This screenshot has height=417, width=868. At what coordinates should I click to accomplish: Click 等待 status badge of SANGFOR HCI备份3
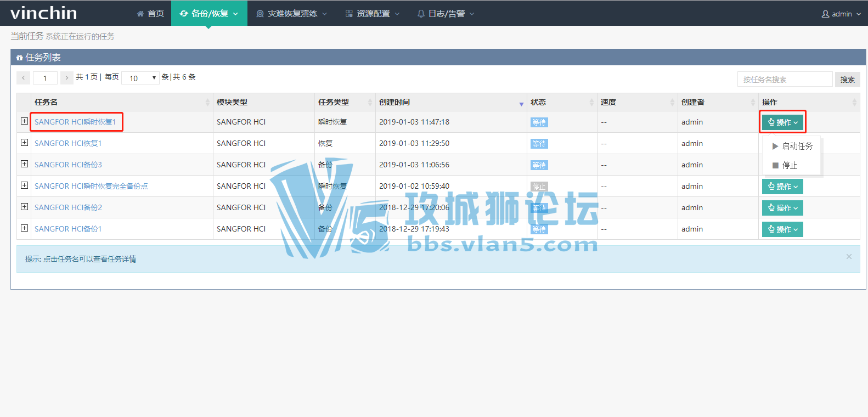point(539,165)
